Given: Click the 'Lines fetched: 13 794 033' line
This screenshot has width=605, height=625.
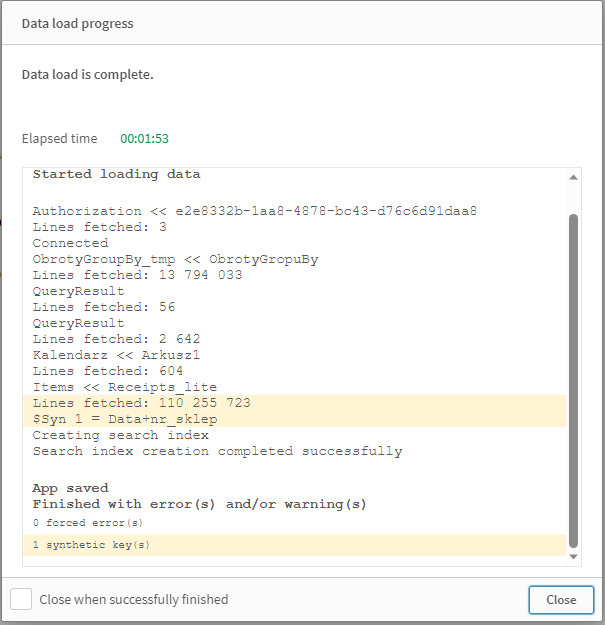Looking at the screenshot, I should click(137, 275).
